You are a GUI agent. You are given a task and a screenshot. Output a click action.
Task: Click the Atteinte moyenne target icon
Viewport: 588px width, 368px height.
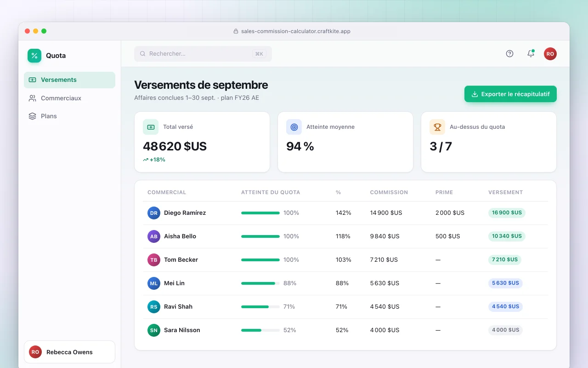coord(294,127)
